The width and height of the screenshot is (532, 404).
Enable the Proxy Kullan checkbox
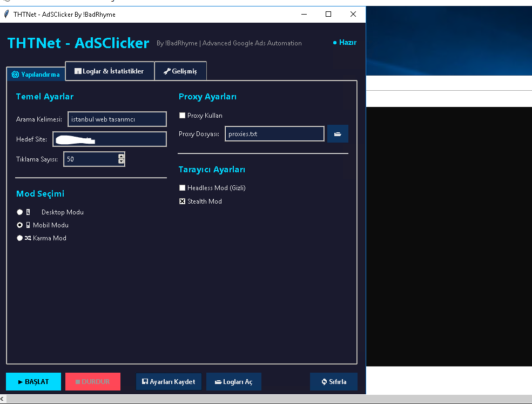[182, 116]
